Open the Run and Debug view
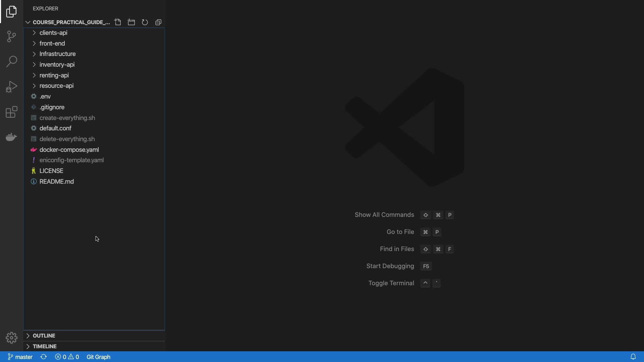 click(x=11, y=87)
